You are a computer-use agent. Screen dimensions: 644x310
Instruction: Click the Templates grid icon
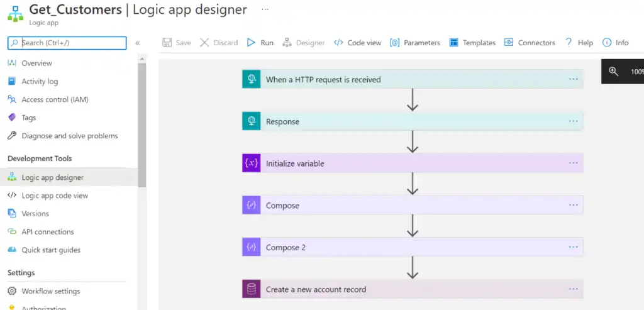pyautogui.click(x=454, y=43)
